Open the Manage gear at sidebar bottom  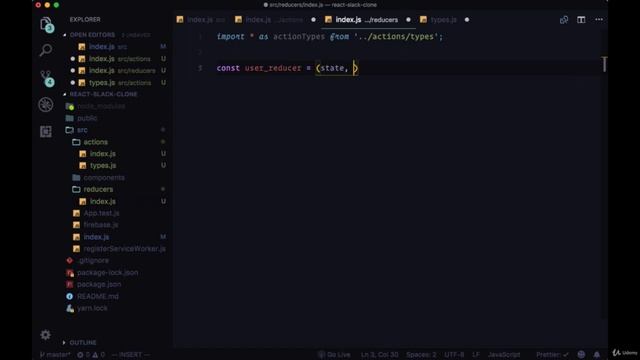coord(45,335)
